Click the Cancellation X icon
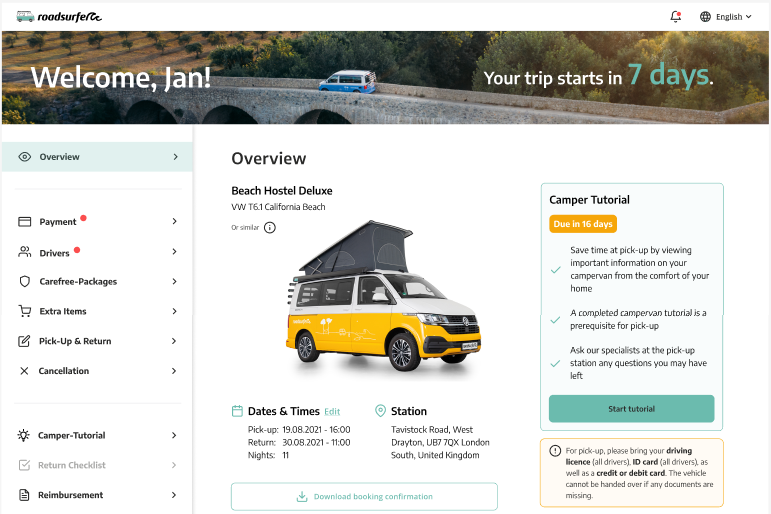The image size is (771, 514). coord(24,371)
